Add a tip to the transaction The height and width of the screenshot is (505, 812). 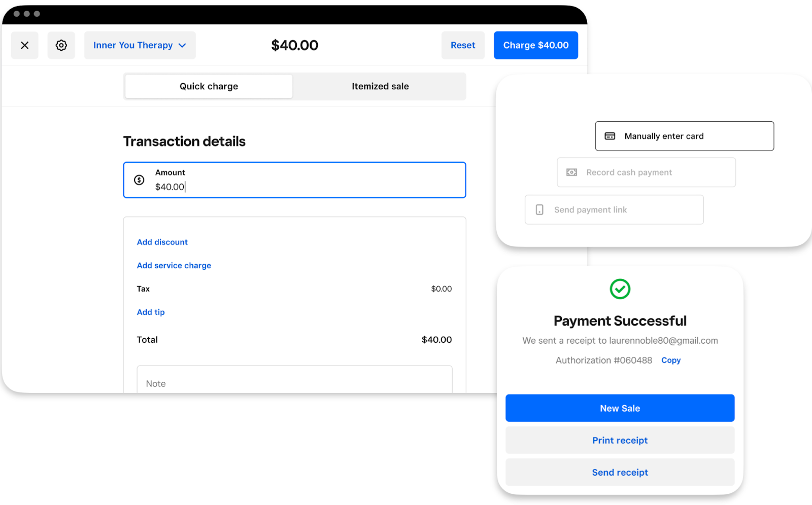pyautogui.click(x=150, y=312)
